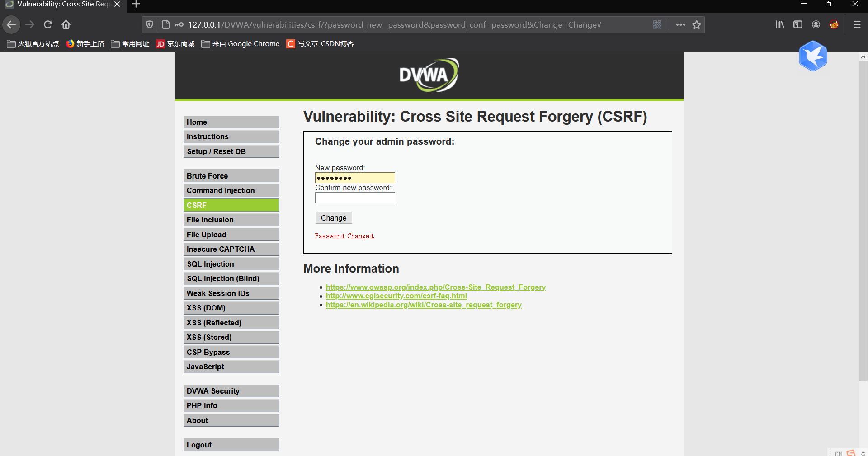Open File Inclusion page
The height and width of the screenshot is (456, 868).
231,220
